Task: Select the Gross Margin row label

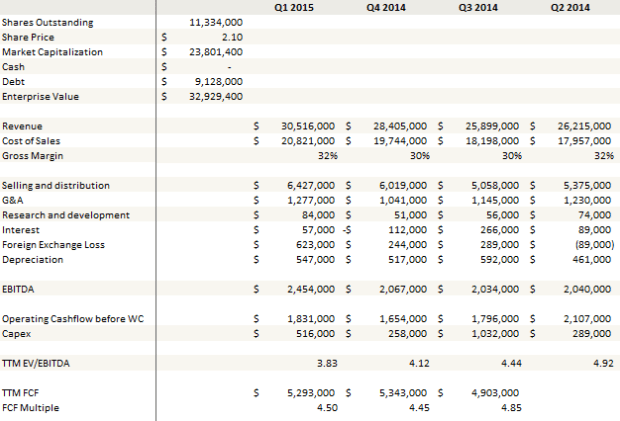Action: click(x=33, y=156)
